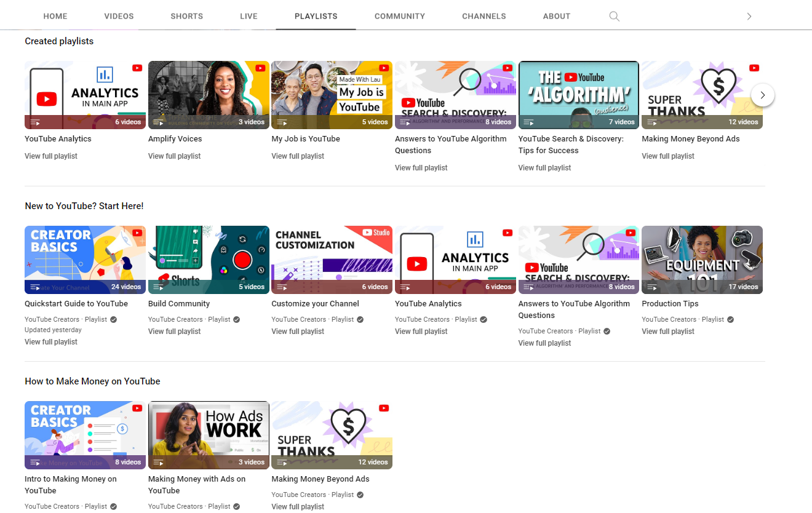Click the playlist icon on the Super Thanks thumbnail
Viewport: 812px width, 513px height.
pyautogui.click(x=651, y=122)
